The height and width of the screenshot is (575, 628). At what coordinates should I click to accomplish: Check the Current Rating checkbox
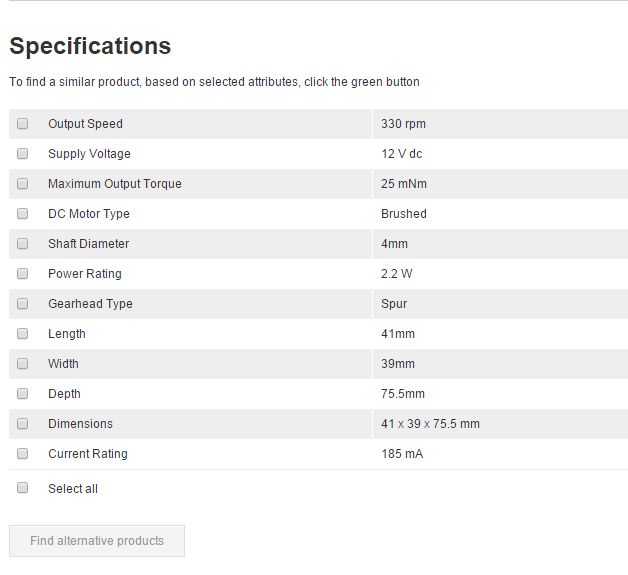click(22, 454)
